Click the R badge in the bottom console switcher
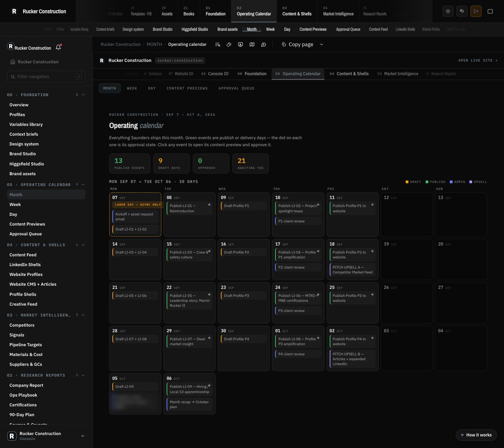Viewport: 504px width, 448px height. click(x=12, y=436)
